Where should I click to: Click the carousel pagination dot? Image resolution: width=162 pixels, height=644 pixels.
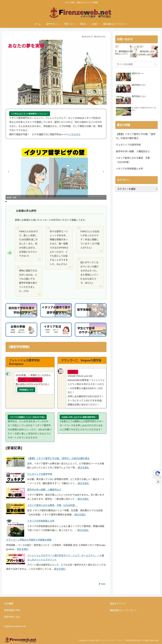(x=6, y=201)
